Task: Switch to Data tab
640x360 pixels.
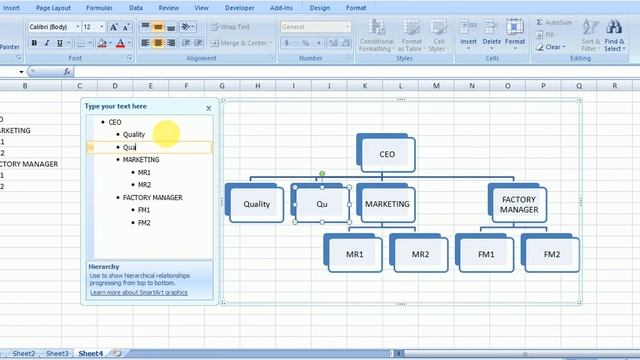Action: (x=136, y=8)
